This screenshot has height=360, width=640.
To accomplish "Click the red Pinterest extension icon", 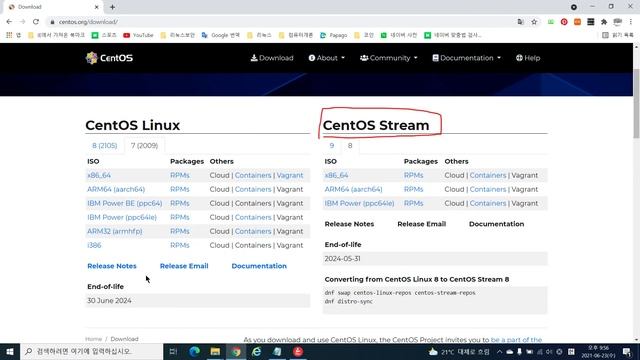I will [564, 22].
